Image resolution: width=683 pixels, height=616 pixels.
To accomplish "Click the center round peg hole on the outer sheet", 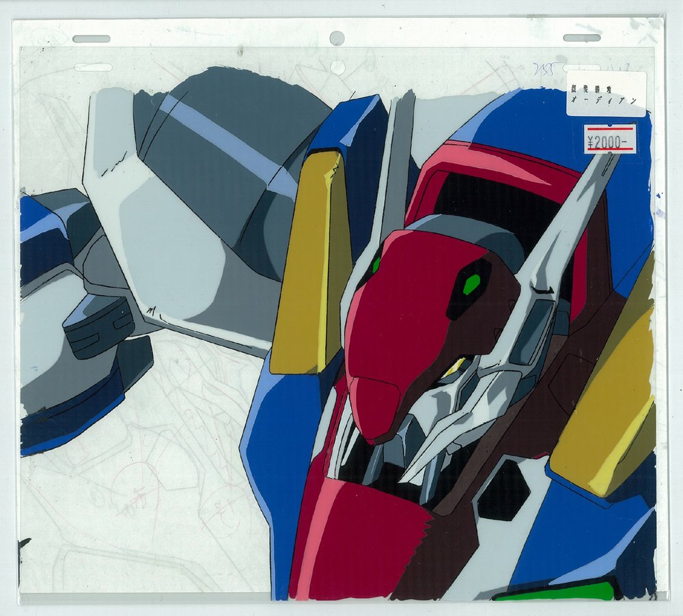I will pos(337,38).
